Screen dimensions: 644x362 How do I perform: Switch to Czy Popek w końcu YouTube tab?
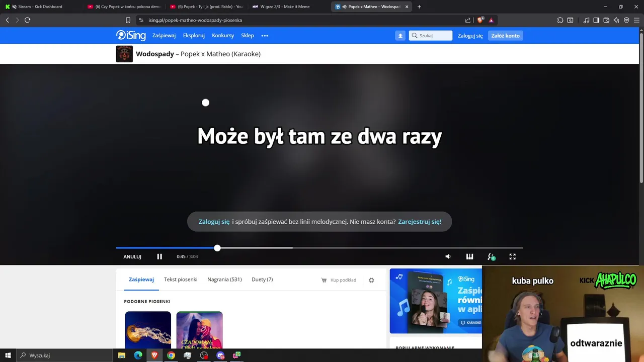click(x=123, y=7)
